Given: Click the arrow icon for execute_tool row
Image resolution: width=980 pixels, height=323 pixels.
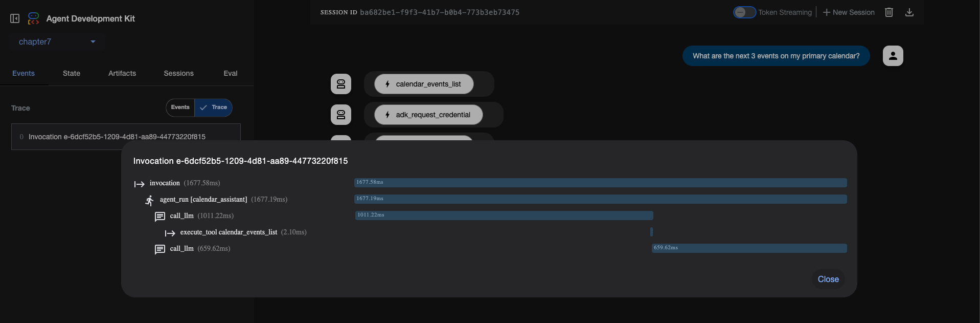Looking at the screenshot, I should pos(170,233).
